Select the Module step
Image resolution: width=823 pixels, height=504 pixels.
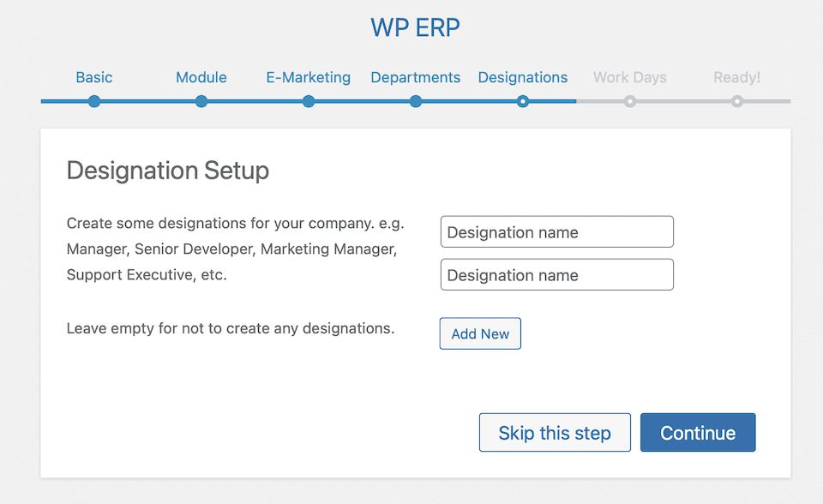click(x=201, y=77)
